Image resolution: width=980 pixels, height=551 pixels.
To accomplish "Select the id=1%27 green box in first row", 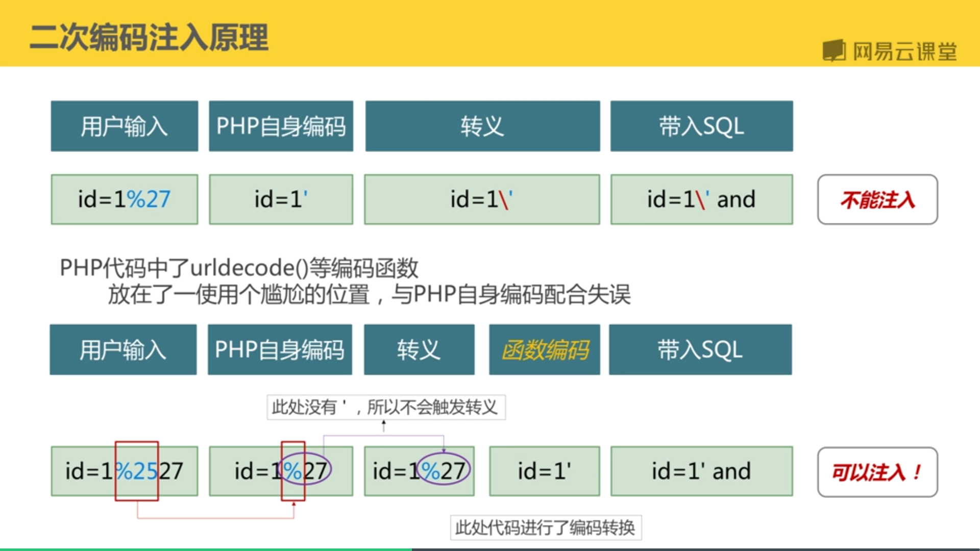I will pyautogui.click(x=124, y=199).
